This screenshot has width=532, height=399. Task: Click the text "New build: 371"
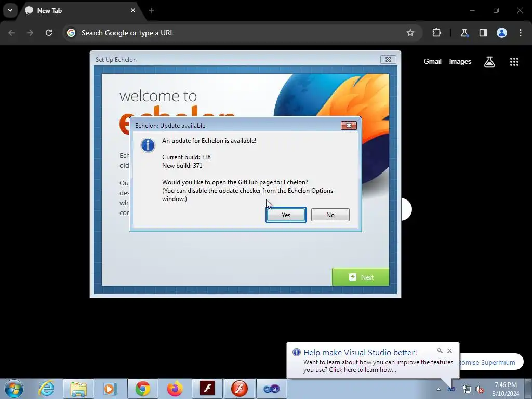pyautogui.click(x=182, y=166)
